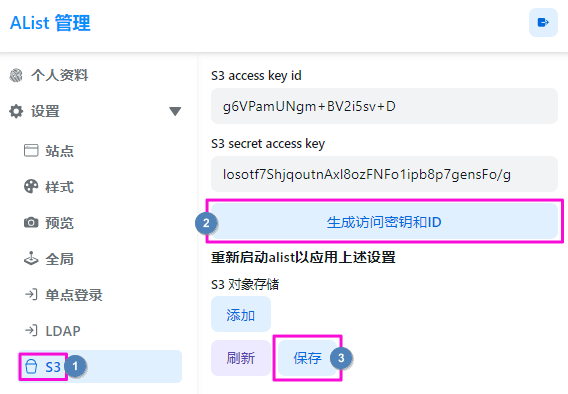
Task: Click the 保存 button
Action: coord(308,358)
